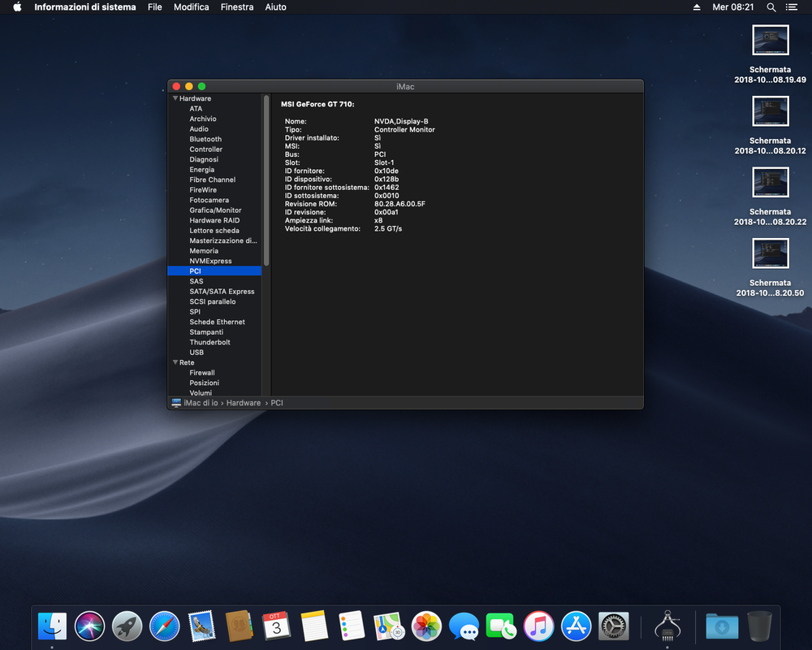Open the Finestra menu

coord(237,7)
